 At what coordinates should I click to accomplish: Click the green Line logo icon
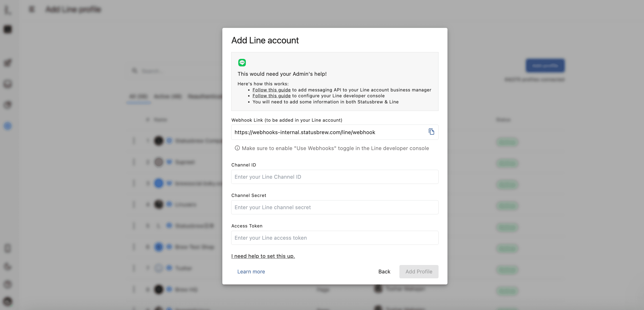click(x=242, y=63)
